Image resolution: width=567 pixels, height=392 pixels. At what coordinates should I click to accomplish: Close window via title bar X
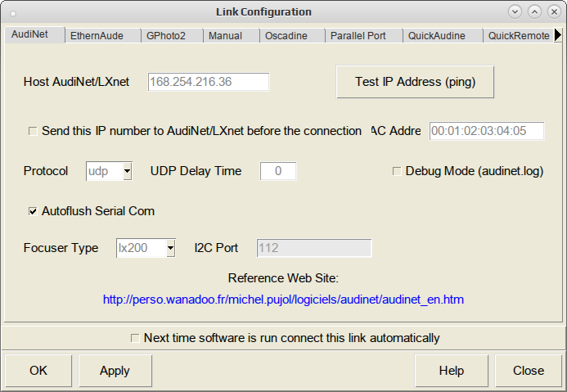[554, 12]
